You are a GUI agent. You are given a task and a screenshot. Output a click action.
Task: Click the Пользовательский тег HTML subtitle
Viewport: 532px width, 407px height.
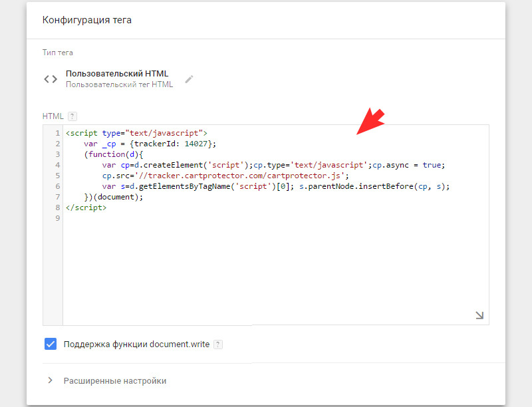(120, 84)
